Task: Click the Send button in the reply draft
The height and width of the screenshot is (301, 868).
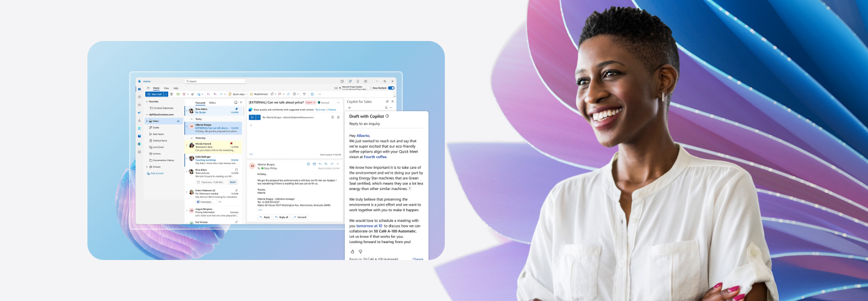Action: coord(252,117)
